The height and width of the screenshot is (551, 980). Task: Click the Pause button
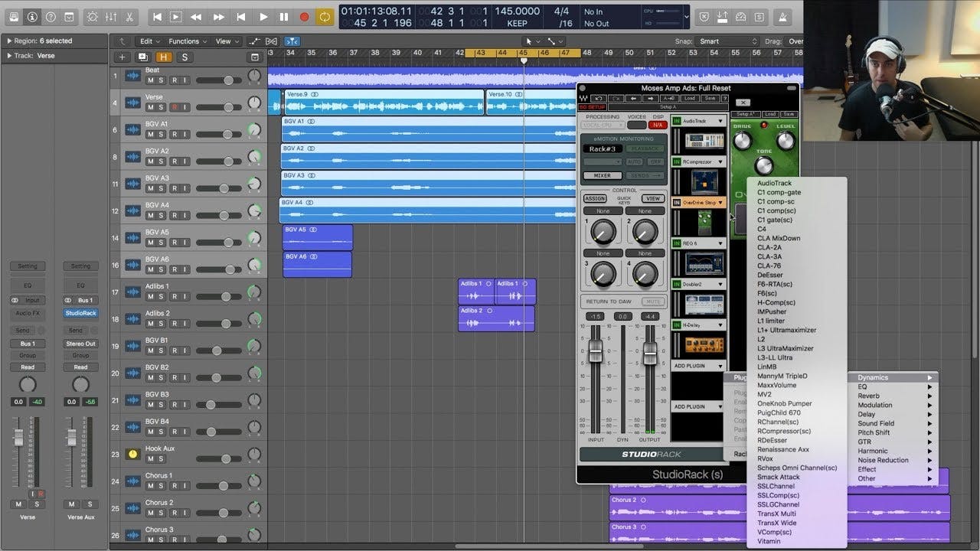[x=284, y=16]
